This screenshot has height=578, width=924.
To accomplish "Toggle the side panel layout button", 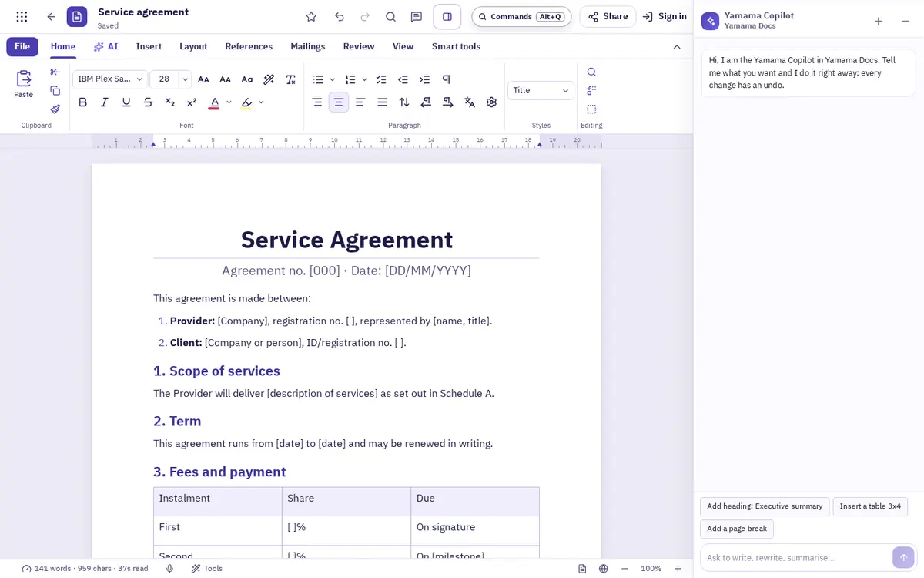I will (447, 16).
